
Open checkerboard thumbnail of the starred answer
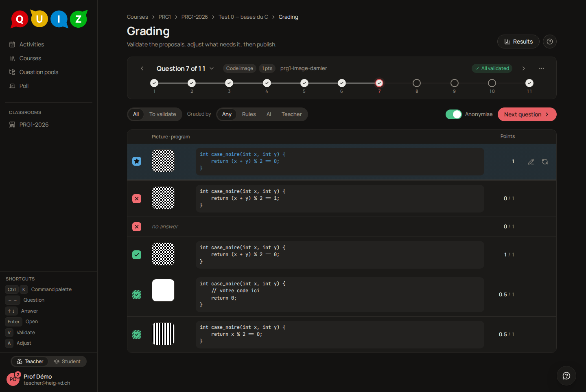click(163, 161)
